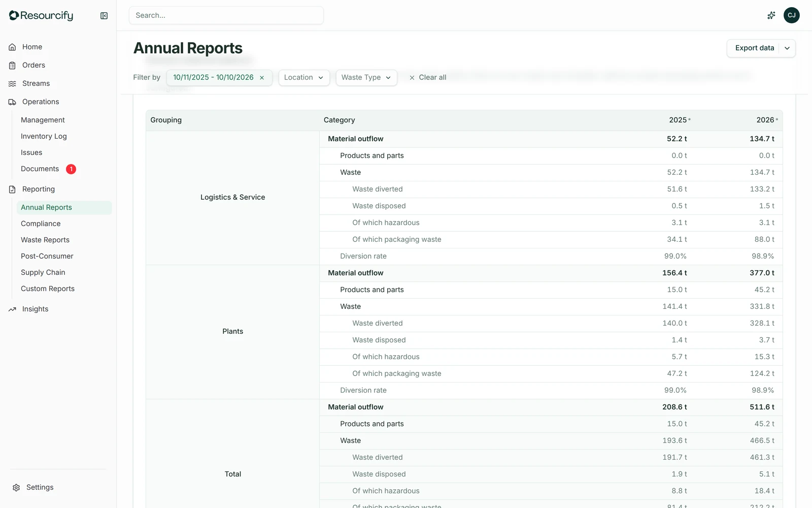Screen dimensions: 812x508
Task: Click the Category column header
Action: (339, 120)
